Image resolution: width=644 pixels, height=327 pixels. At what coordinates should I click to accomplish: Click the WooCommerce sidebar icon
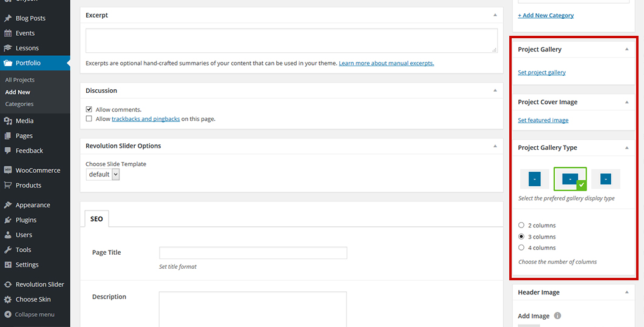(x=8, y=170)
